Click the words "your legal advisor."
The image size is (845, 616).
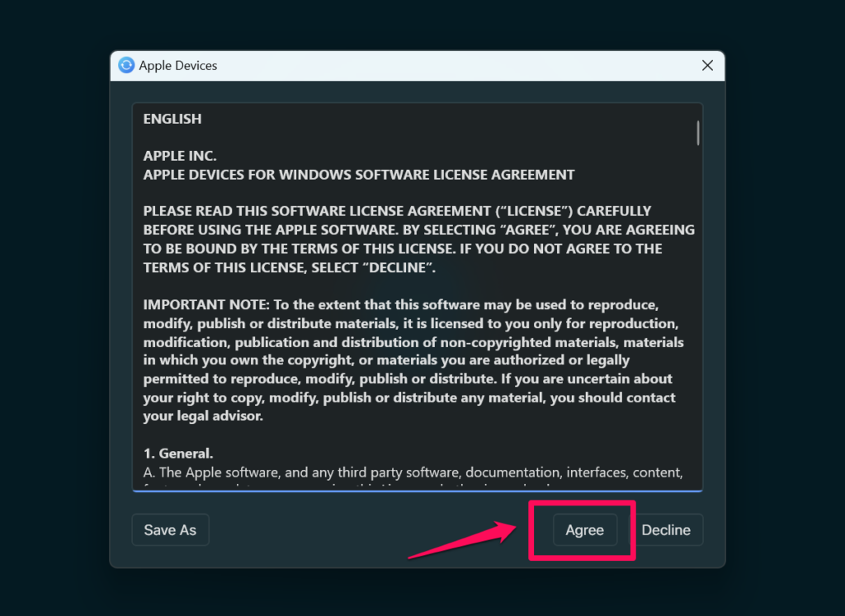[x=203, y=416]
